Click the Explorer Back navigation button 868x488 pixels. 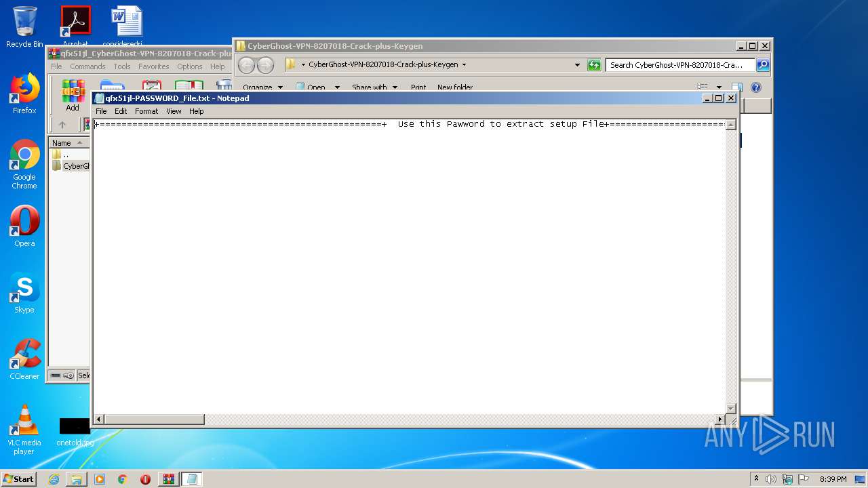(246, 65)
